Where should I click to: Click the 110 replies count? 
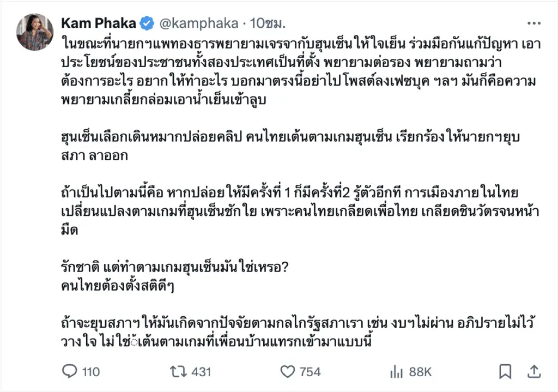point(90,372)
